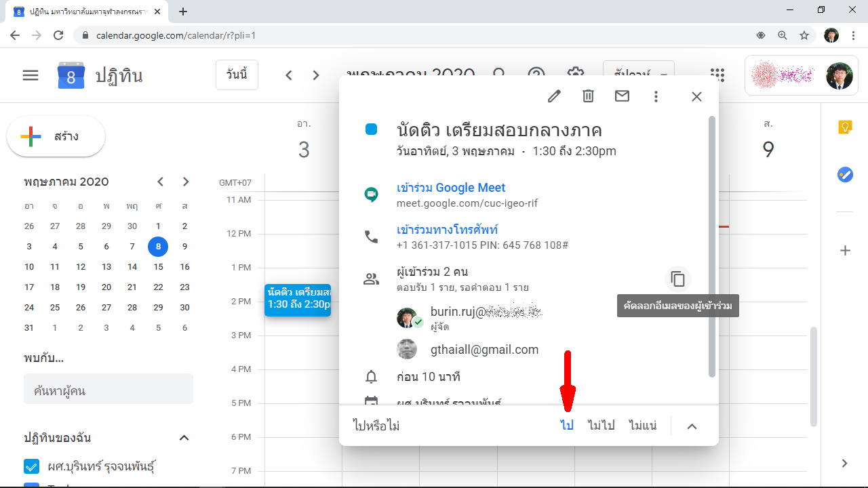This screenshot has width=868, height=488.
Task: Open Tasks in side panel
Action: (845, 175)
